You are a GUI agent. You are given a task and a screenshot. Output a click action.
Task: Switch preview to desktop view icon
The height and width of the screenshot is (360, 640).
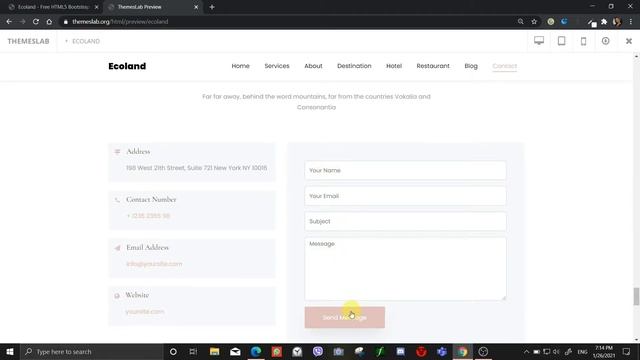[539, 40]
